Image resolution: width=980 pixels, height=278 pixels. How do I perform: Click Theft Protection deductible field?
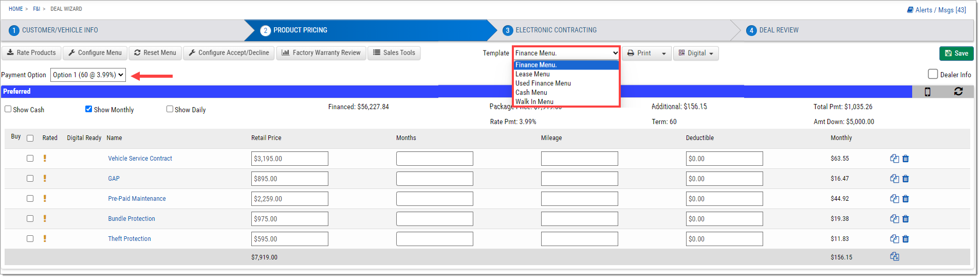point(725,239)
